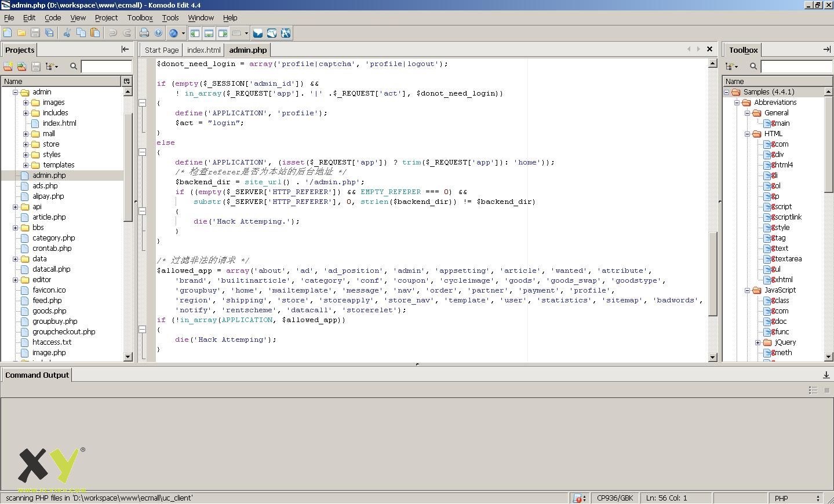Close the Command Output pane with arrow button
Viewport: 834px width, 504px height.
pyautogui.click(x=826, y=375)
